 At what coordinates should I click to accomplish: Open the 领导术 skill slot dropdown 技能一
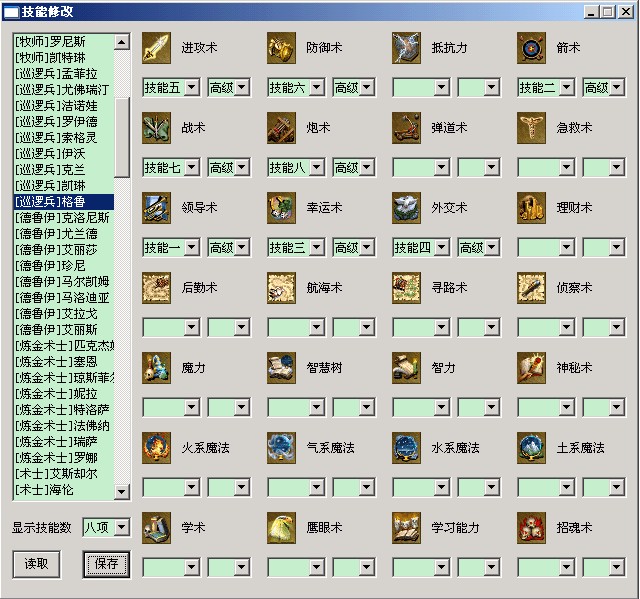pyautogui.click(x=171, y=247)
